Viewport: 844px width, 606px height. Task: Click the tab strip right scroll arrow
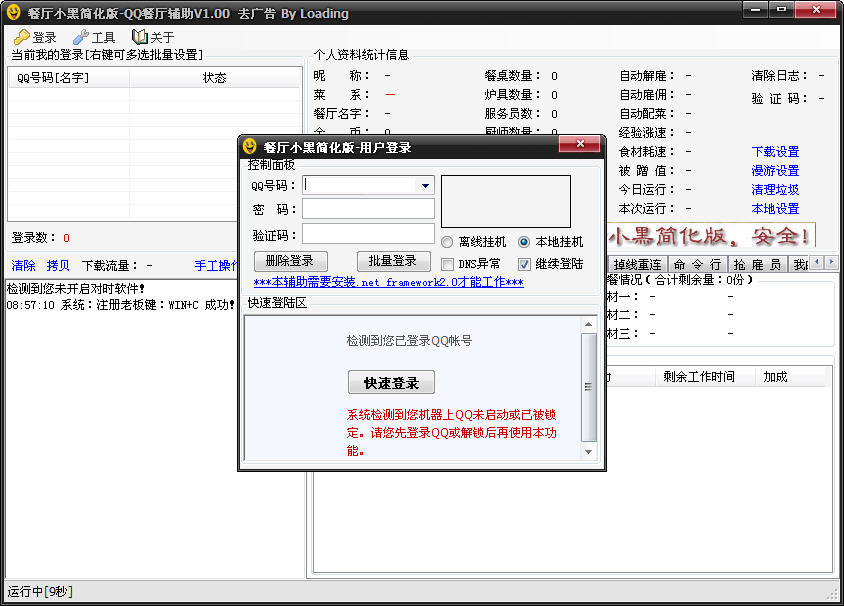coord(832,262)
